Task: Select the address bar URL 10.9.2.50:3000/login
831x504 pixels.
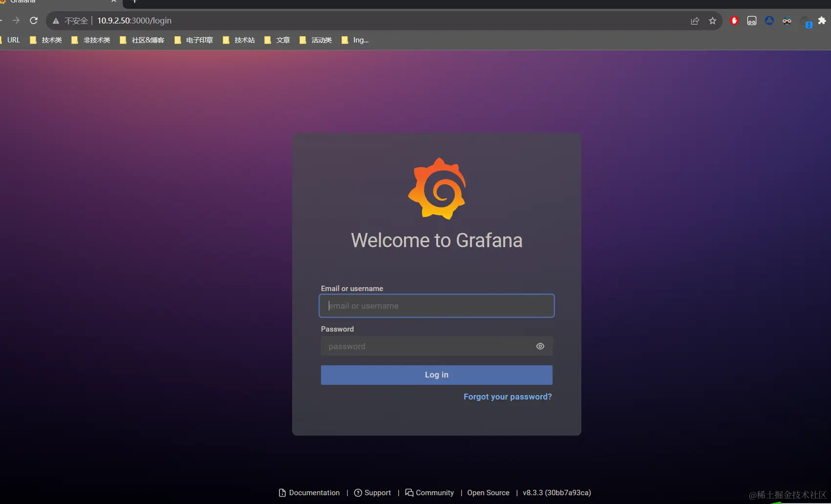Action: (x=134, y=21)
